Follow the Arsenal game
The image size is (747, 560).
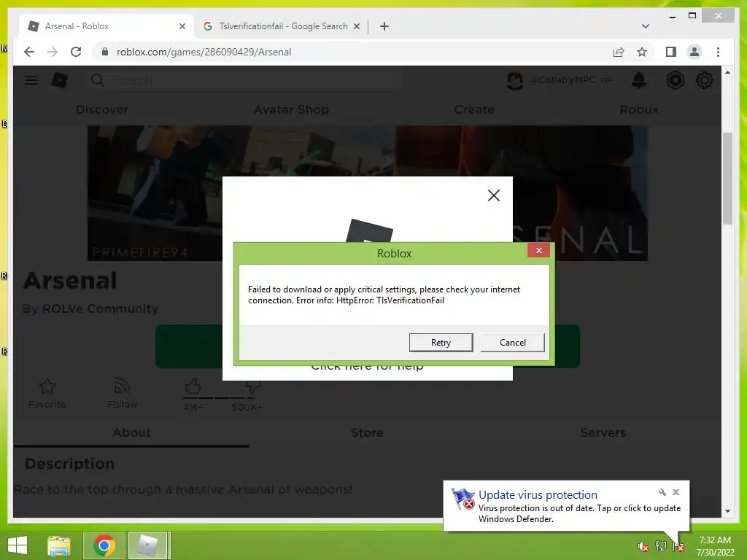[123, 393]
